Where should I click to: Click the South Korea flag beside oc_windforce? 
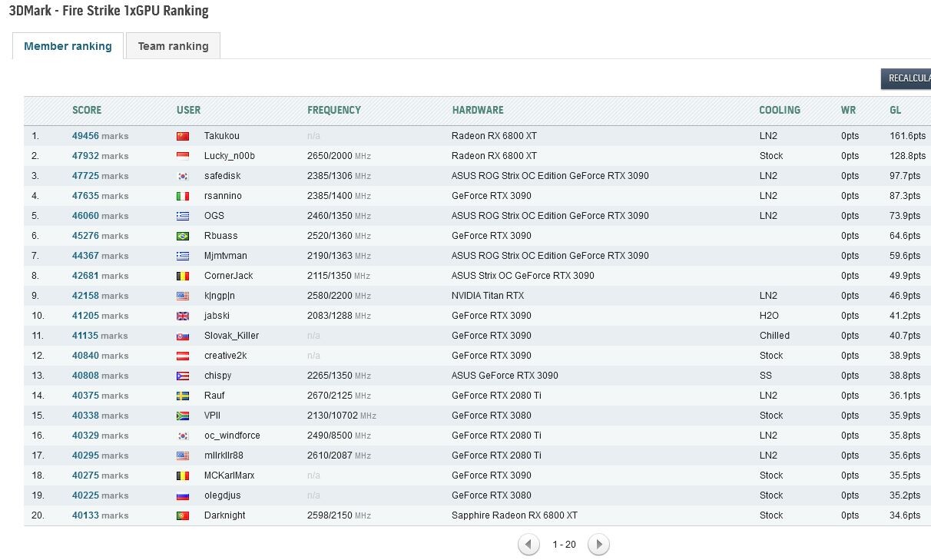(x=182, y=436)
